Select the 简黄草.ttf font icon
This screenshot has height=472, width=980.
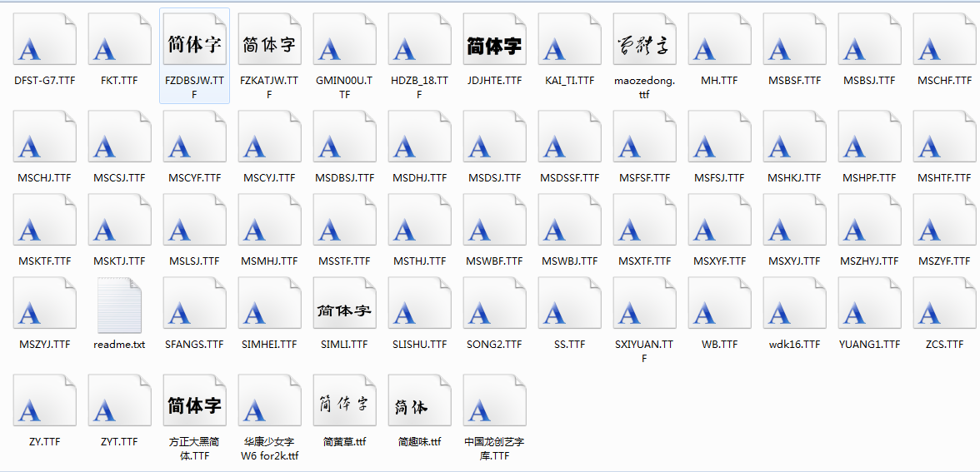344,405
